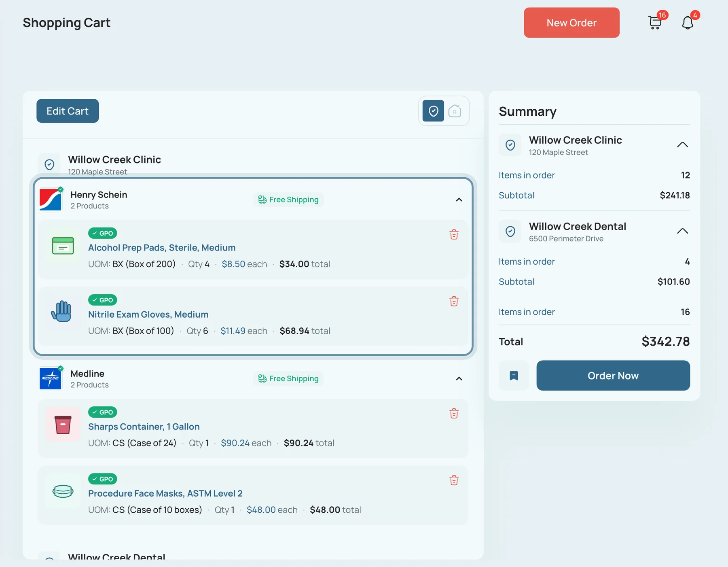Click the $241.18 subtotal value
The height and width of the screenshot is (567, 728).
675,195
